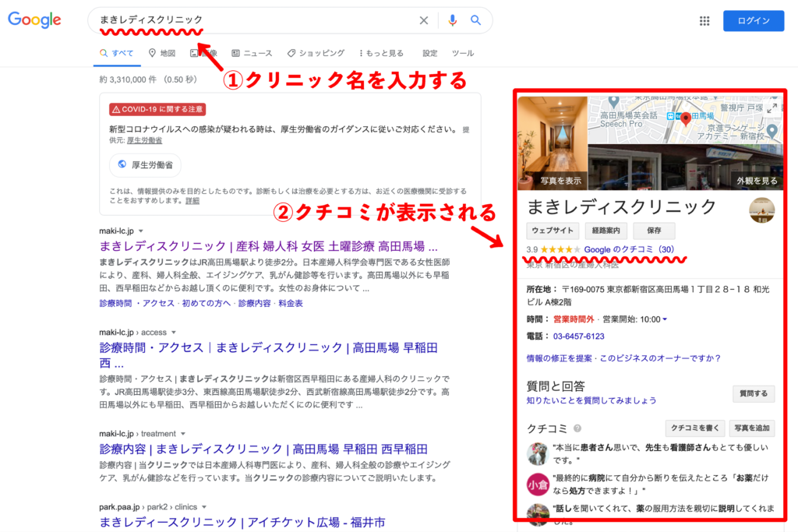Open the Google のクチコミ (30) link
The image size is (798, 532).
tap(628, 249)
